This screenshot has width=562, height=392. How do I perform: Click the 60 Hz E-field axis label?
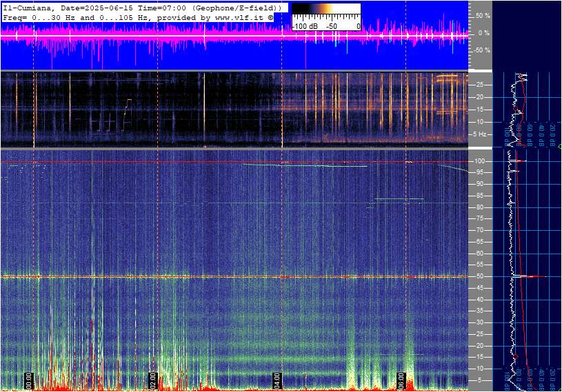pos(479,254)
